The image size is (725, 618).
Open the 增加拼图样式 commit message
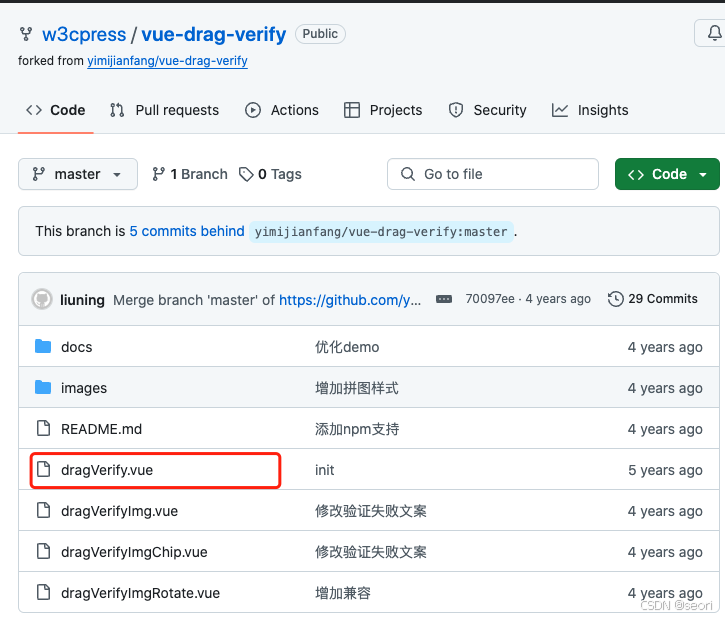coord(356,388)
